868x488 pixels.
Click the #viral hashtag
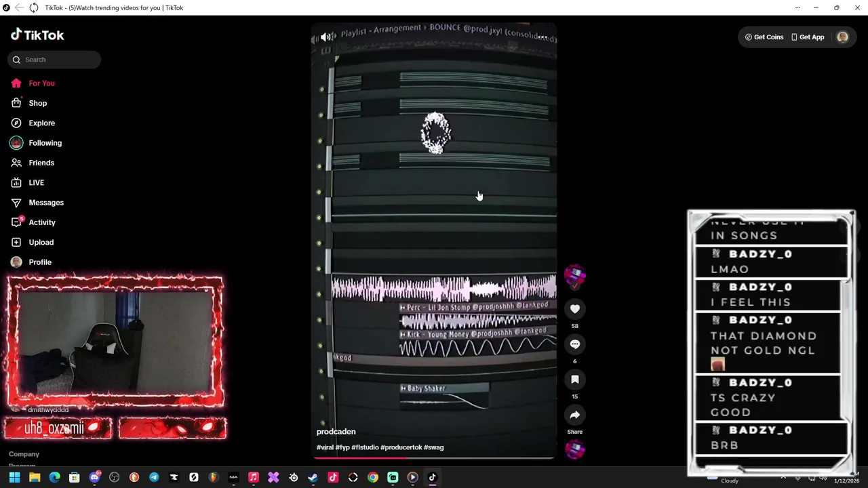[x=325, y=447]
